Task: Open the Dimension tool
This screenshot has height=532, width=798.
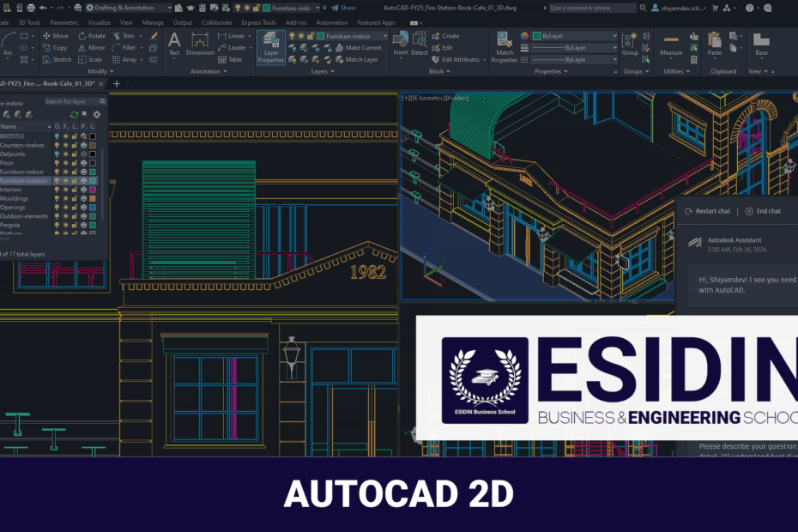Action: (200, 40)
